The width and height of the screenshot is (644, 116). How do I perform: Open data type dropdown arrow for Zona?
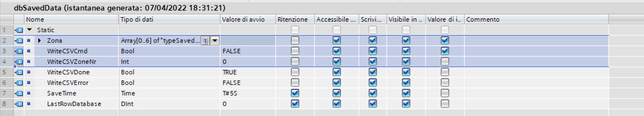pos(215,41)
